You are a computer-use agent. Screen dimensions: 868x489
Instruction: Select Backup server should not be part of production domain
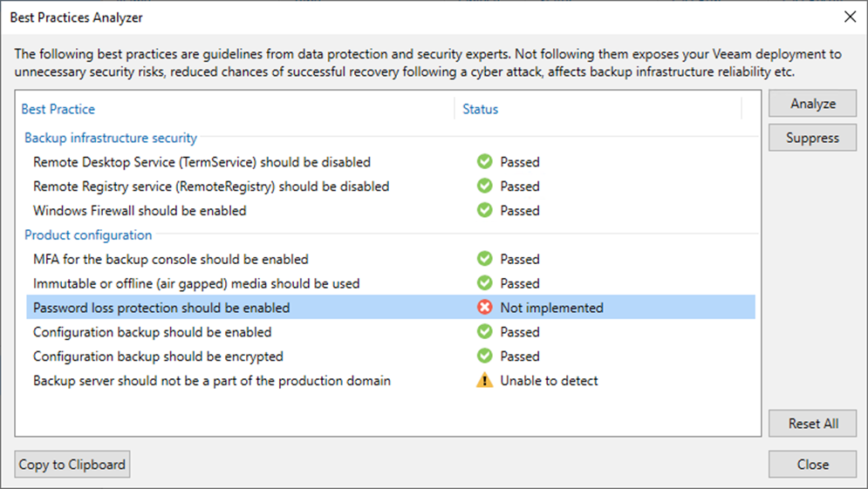(x=391, y=381)
